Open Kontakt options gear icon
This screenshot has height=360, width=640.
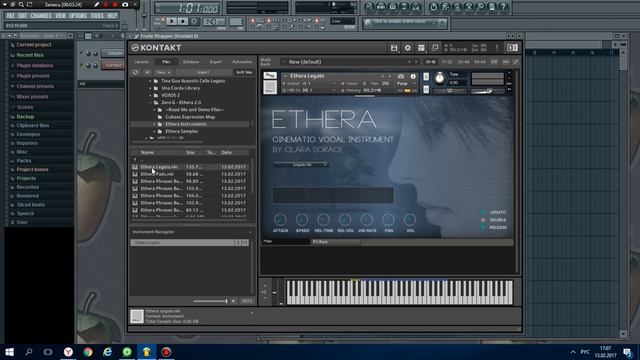(x=407, y=48)
